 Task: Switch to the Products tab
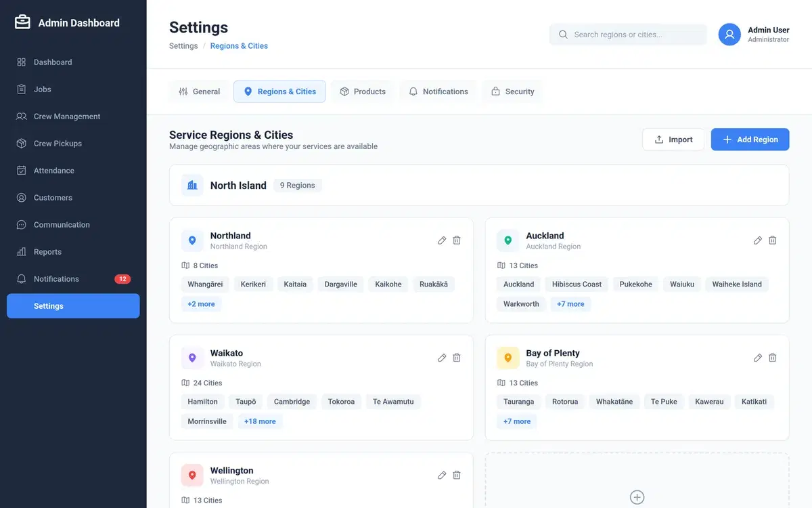coord(363,91)
